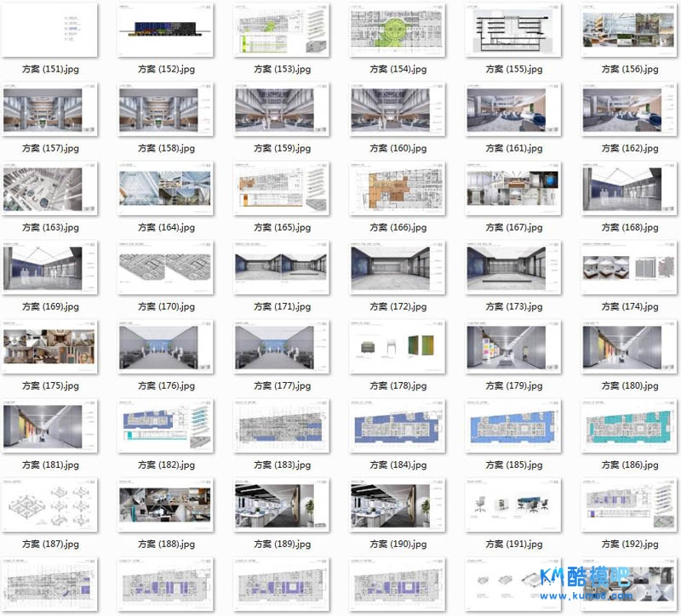Select the 方案 (175).jpg interior collage thumbnail
Viewport: 681px width, 616px height.
[x=50, y=346]
